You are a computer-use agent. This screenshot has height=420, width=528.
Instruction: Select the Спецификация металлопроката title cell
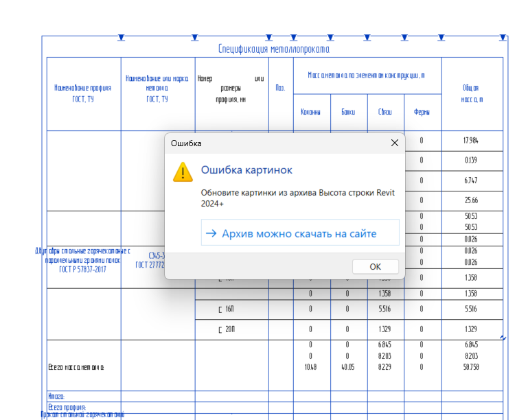(x=274, y=49)
